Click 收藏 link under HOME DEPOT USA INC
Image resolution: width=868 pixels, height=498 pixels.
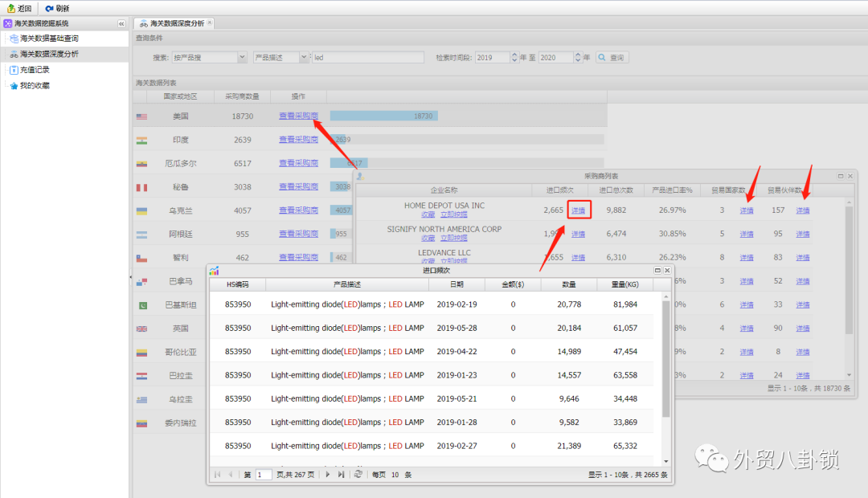[428, 214]
